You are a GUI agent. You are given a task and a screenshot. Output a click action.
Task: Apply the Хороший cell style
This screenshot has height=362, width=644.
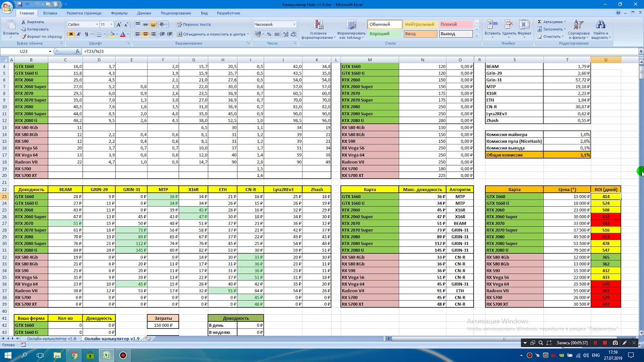[x=385, y=34]
